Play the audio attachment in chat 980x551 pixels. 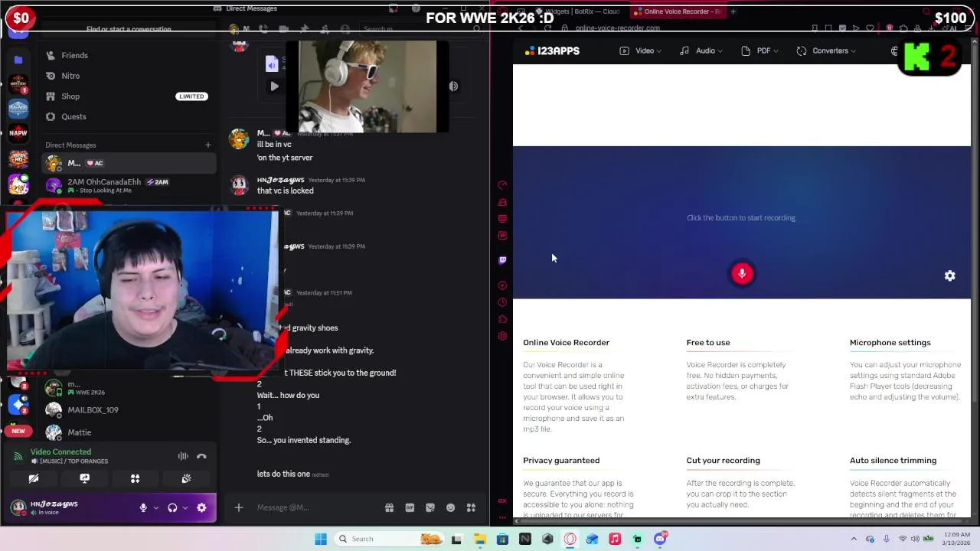click(x=274, y=86)
